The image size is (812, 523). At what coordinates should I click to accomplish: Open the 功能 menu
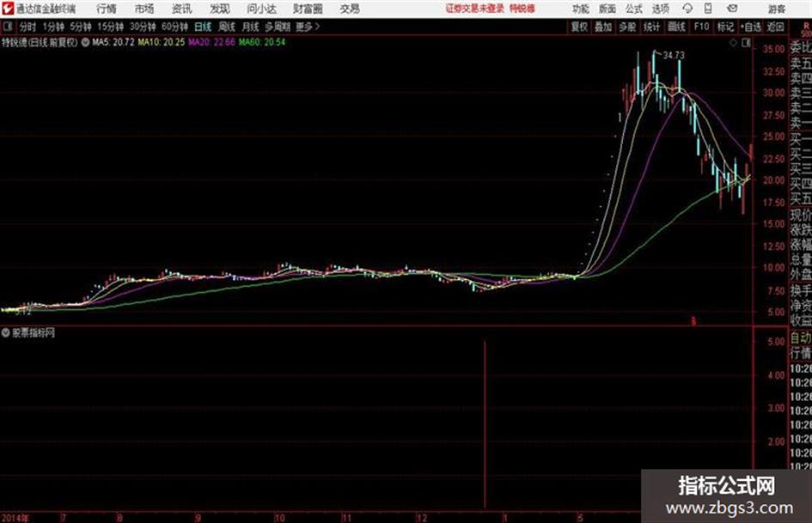(x=581, y=9)
